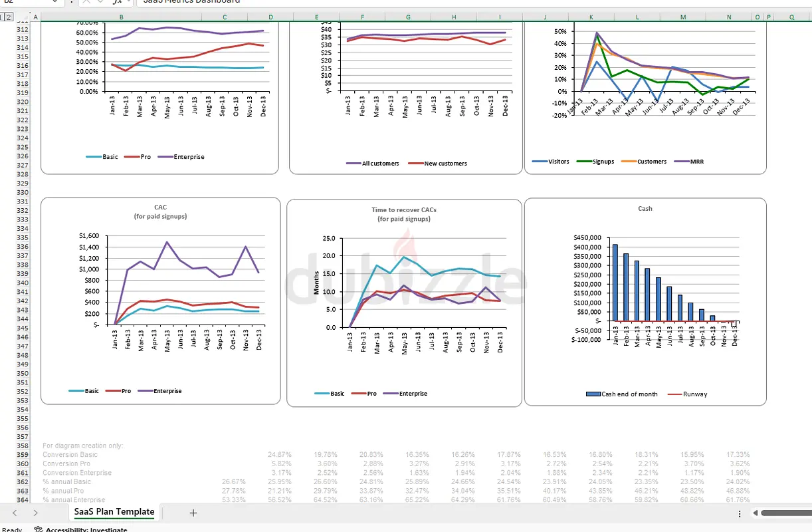Screen dimensions: 812x532
Task: Click the three-dot tab bar resize handle
Action: point(740,513)
